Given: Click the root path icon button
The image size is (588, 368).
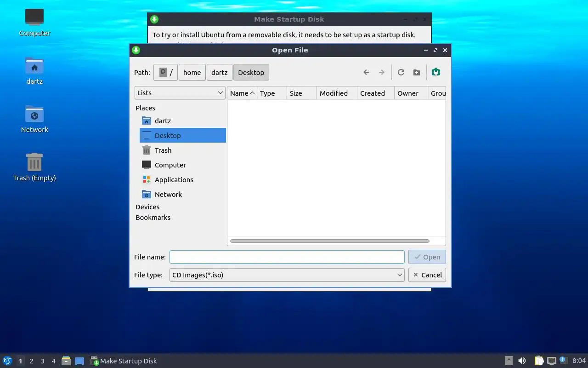Looking at the screenshot, I should pyautogui.click(x=165, y=72).
